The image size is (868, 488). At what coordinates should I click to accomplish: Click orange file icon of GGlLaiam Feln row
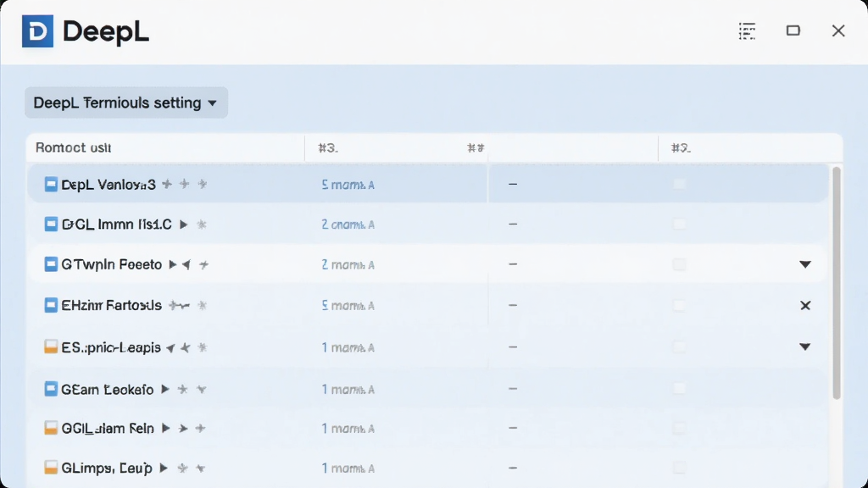click(x=51, y=428)
